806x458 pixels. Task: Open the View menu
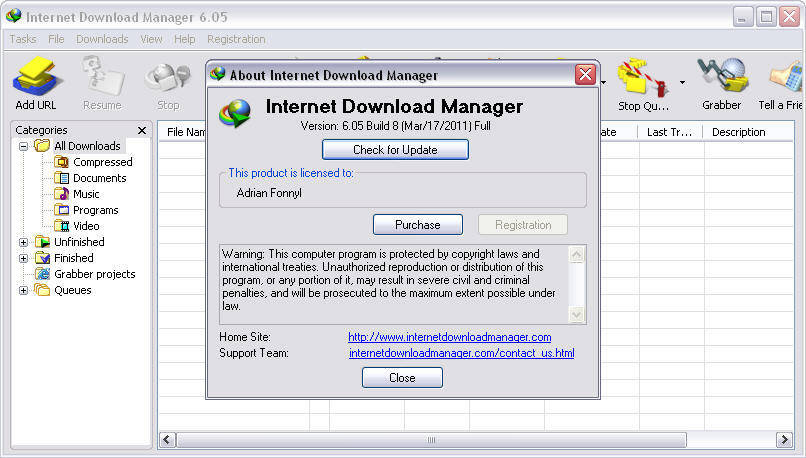(x=151, y=39)
